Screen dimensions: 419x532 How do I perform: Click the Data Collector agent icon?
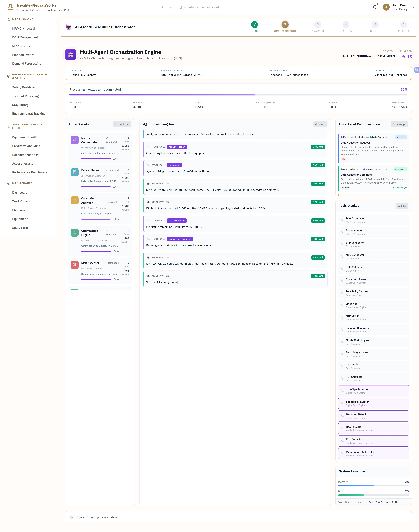75,172
